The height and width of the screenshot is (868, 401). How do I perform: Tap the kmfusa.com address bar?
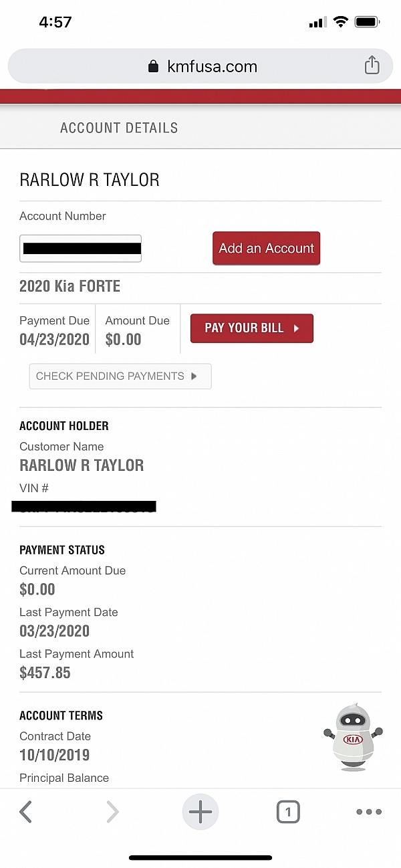point(212,66)
